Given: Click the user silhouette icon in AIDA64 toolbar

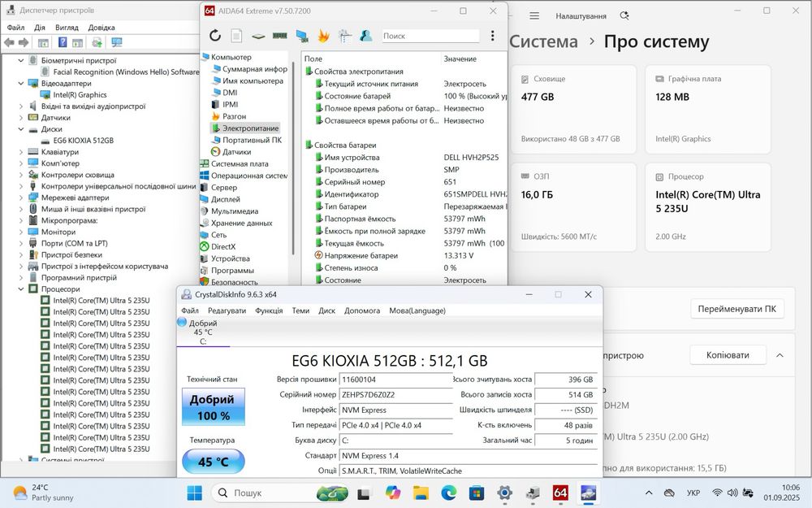Looking at the screenshot, I should (366, 35).
